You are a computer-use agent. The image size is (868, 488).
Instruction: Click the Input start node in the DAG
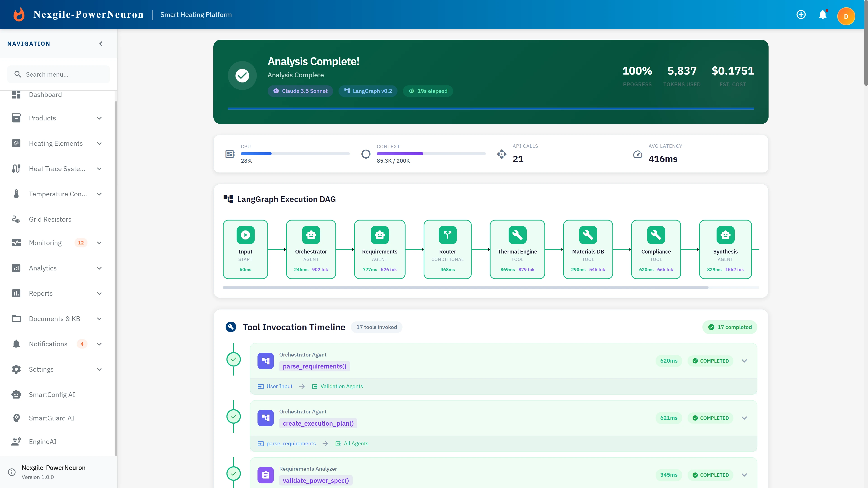[245, 249]
